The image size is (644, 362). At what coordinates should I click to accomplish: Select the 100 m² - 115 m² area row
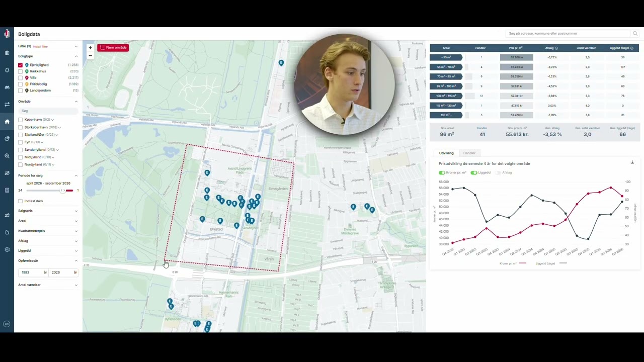446,96
